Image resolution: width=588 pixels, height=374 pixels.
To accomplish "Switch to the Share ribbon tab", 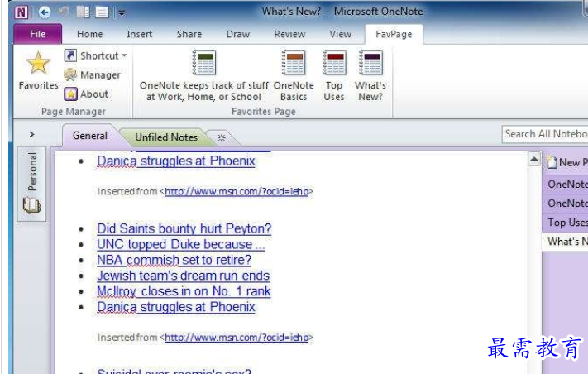I will point(189,34).
